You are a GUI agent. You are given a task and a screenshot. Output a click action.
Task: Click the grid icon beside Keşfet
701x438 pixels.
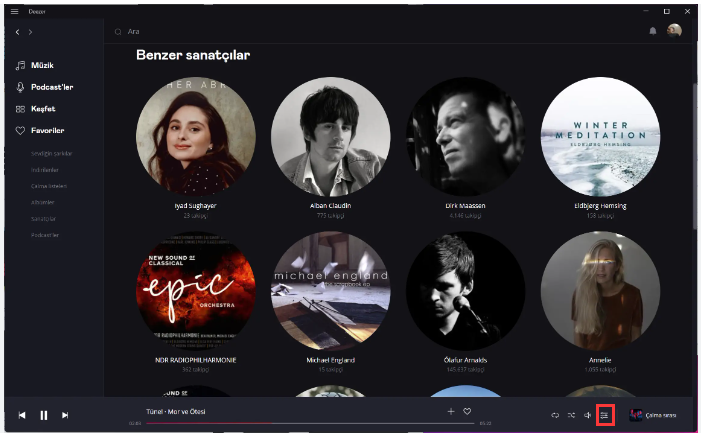[20, 109]
